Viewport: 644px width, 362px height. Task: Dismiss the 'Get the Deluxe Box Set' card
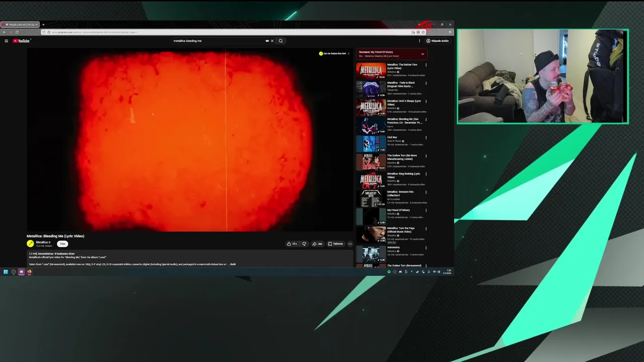348,53
